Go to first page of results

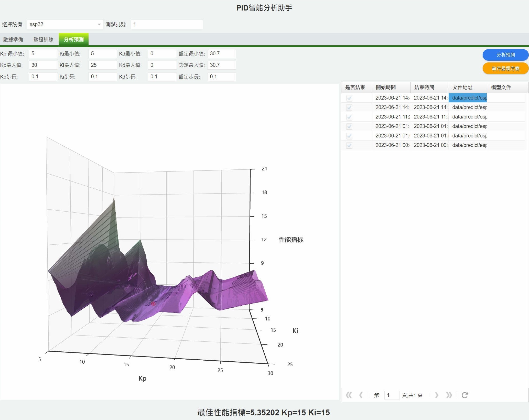[349, 395]
